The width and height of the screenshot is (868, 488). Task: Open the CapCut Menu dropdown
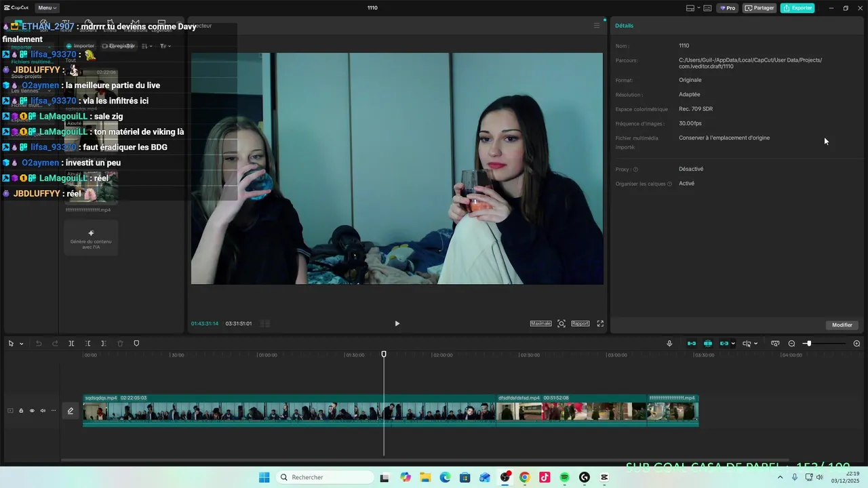point(47,8)
